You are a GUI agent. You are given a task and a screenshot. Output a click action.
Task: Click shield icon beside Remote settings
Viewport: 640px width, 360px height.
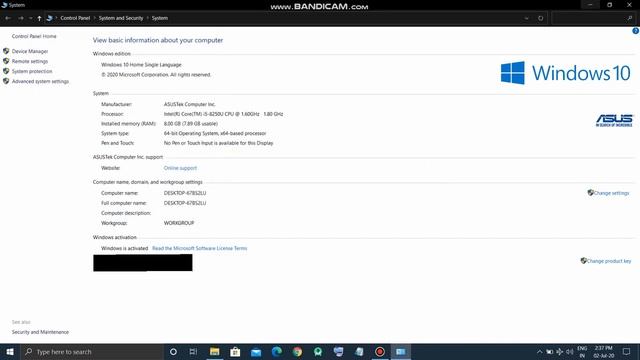pyautogui.click(x=6, y=61)
